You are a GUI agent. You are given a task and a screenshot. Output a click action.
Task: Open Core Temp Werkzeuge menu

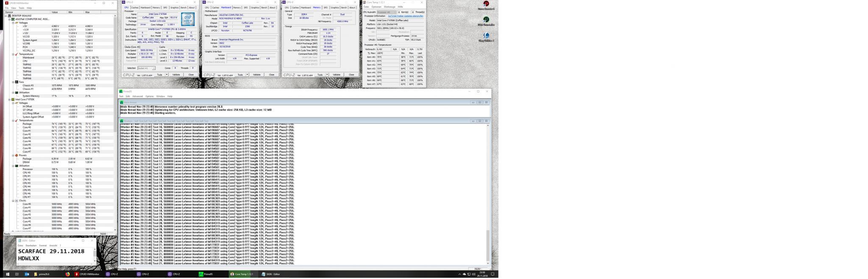(x=389, y=7)
